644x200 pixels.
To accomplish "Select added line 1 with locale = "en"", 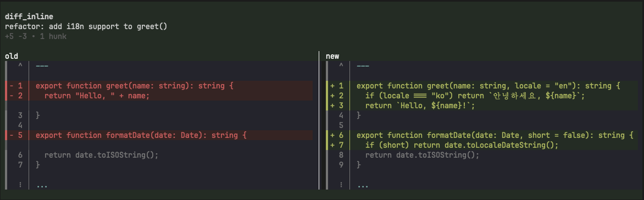I will coord(482,86).
